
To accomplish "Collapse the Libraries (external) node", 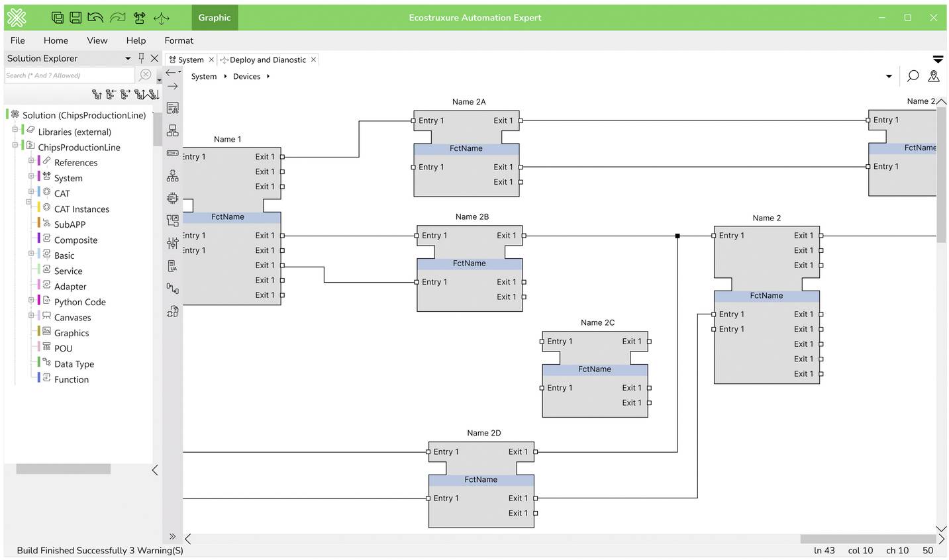I will click(15, 130).
